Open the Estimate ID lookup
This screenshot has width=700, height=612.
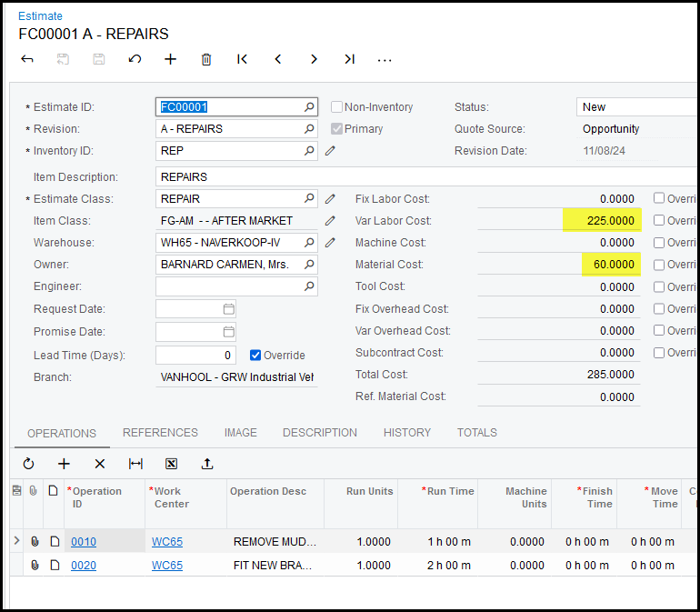tap(309, 107)
